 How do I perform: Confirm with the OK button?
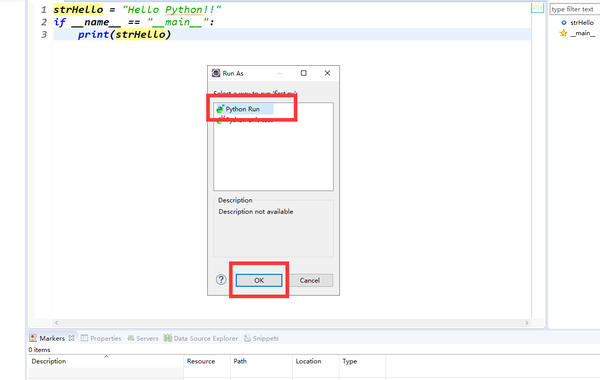(259, 281)
